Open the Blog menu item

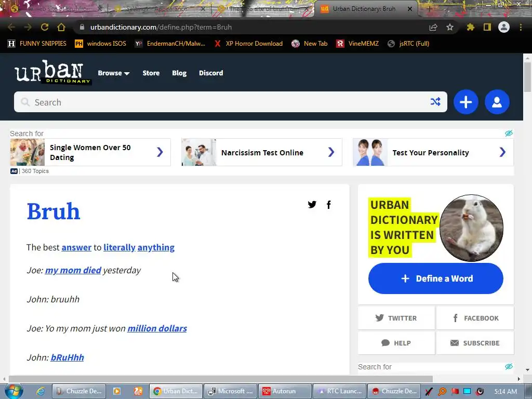[179, 73]
